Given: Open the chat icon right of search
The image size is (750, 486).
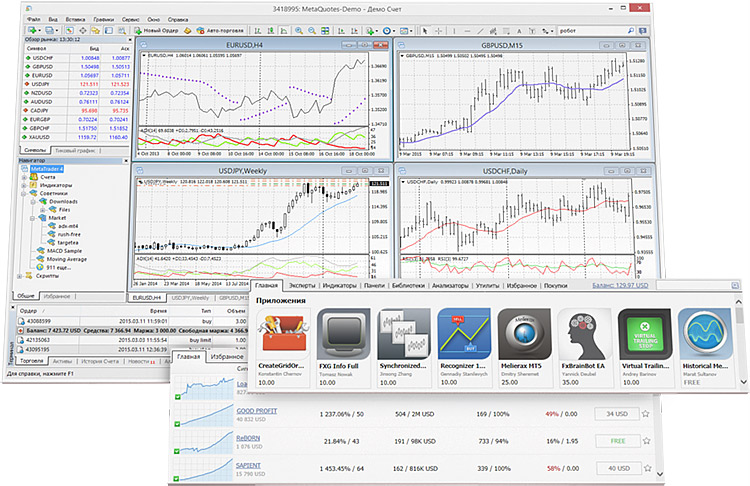Looking at the screenshot, I should coord(642,31).
